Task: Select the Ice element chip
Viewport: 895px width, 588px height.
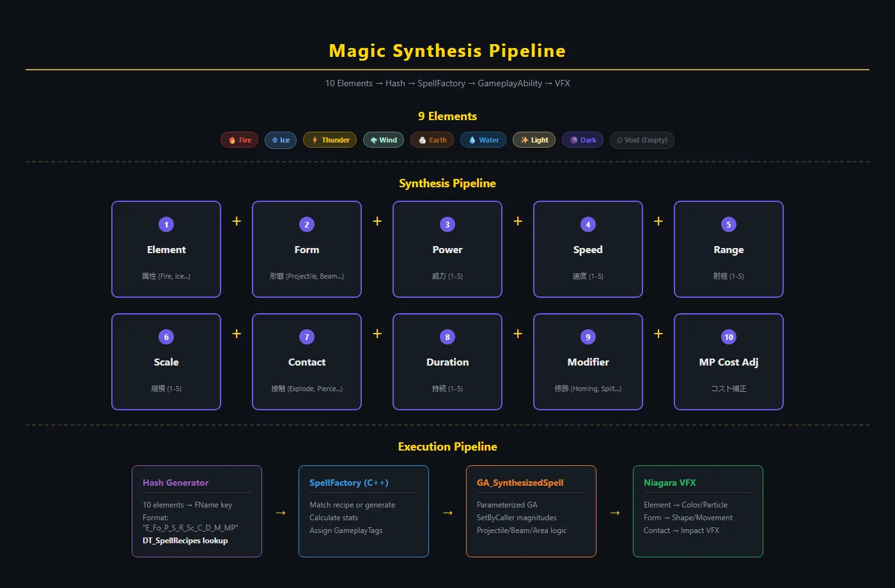Action: [280, 140]
